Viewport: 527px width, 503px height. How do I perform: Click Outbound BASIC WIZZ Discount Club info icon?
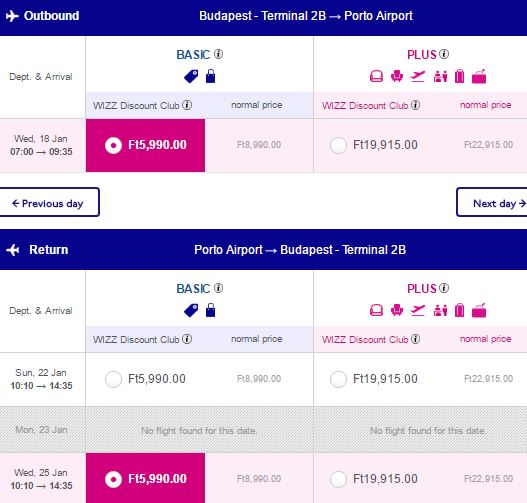[187, 105]
